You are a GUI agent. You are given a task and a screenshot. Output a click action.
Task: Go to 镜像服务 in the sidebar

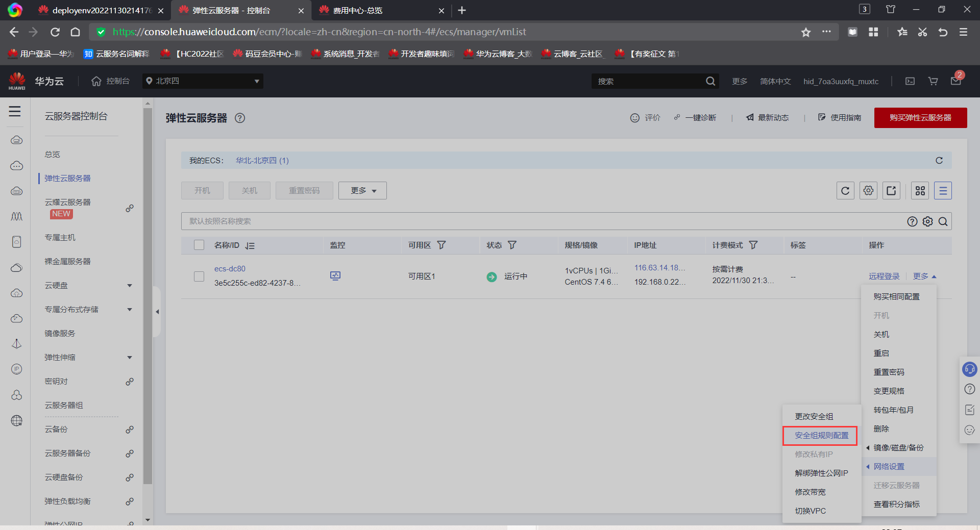point(60,334)
